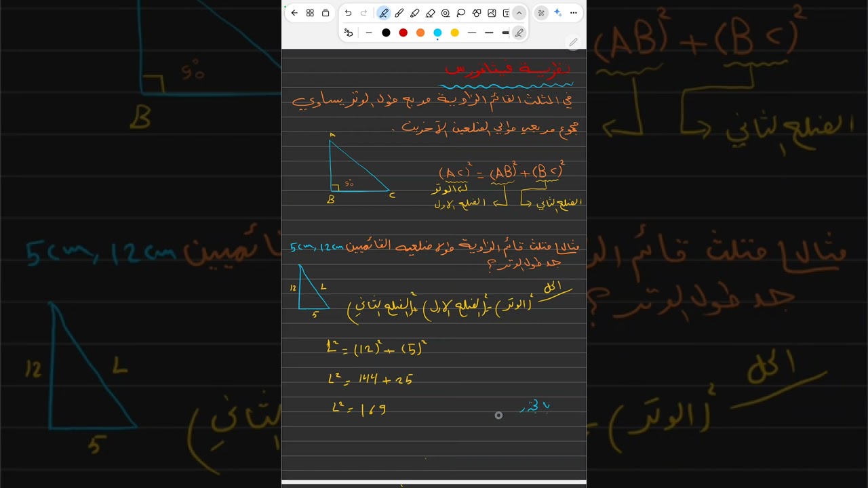Choose the medium line thickness preset
This screenshot has height=488, width=868.
coord(472,33)
